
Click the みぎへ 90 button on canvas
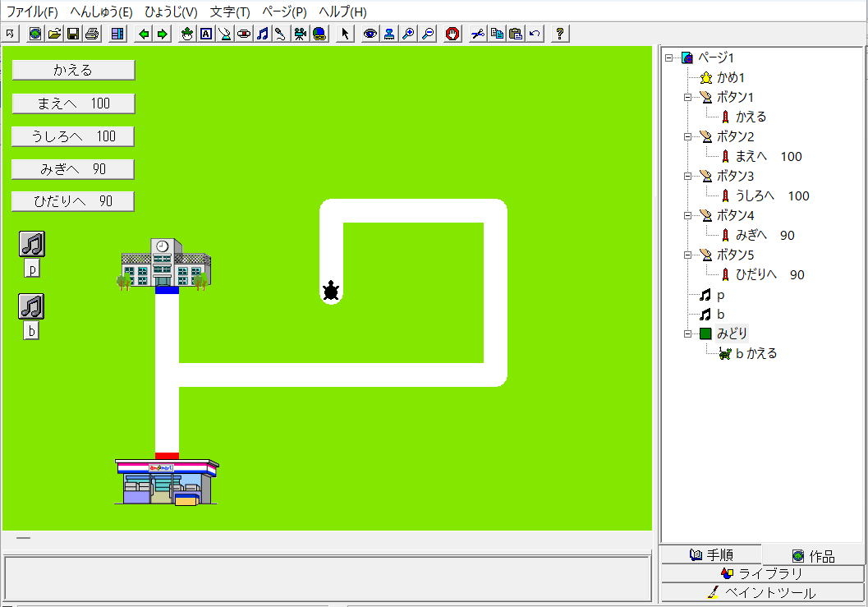point(72,169)
